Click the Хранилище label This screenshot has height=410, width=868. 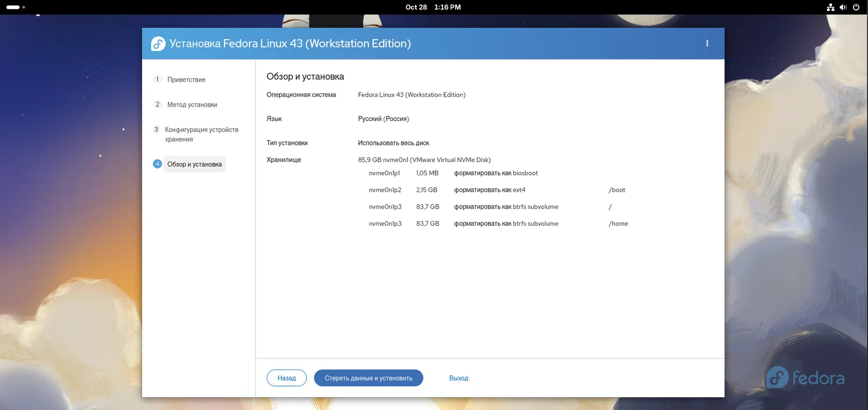pos(284,160)
